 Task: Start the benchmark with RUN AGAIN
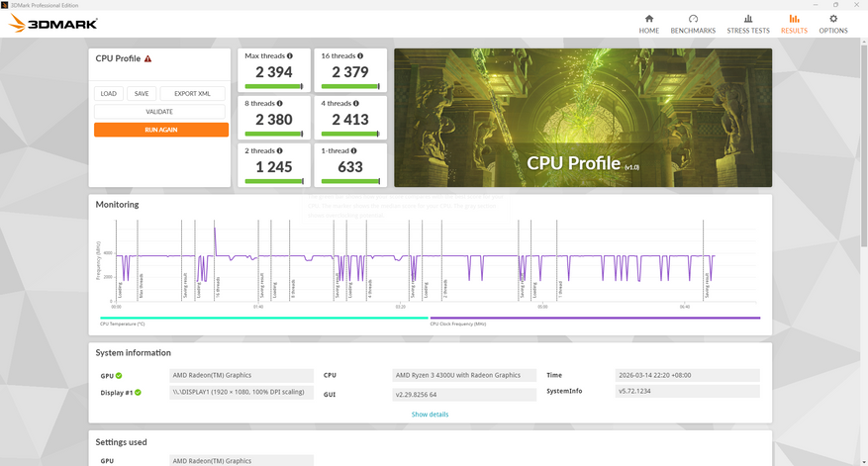coord(161,130)
